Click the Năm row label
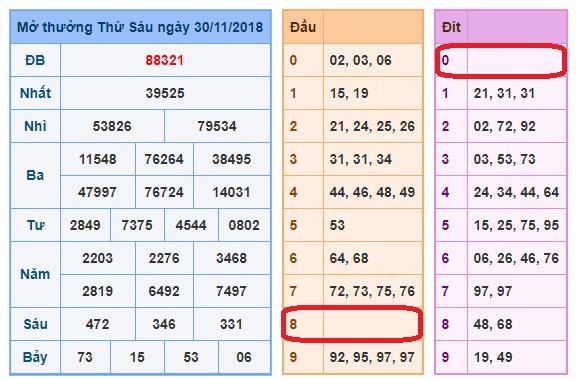 (x=35, y=274)
